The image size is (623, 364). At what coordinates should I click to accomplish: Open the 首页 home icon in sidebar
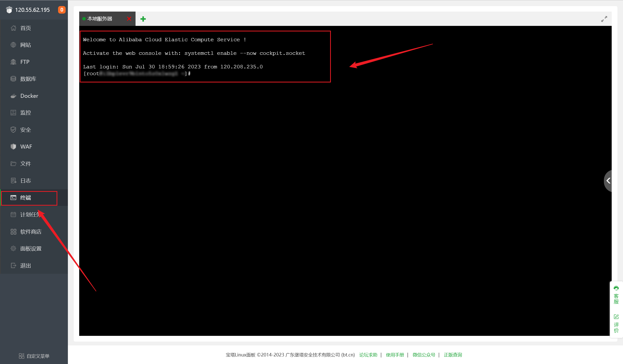point(13,28)
